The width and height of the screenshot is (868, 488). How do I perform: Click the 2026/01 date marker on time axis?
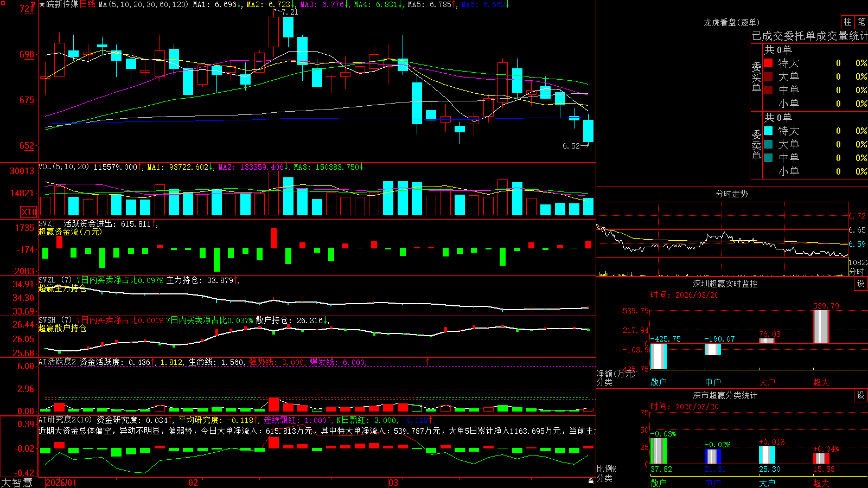click(61, 483)
